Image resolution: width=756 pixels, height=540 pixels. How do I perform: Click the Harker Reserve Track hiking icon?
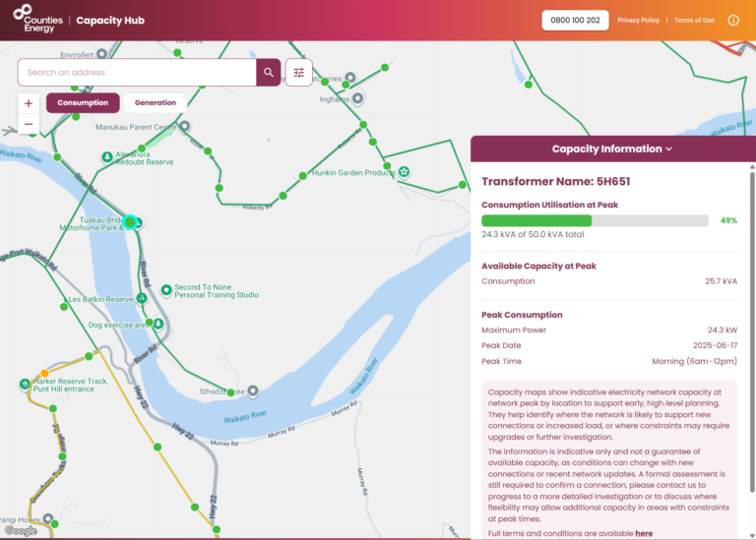point(25,384)
